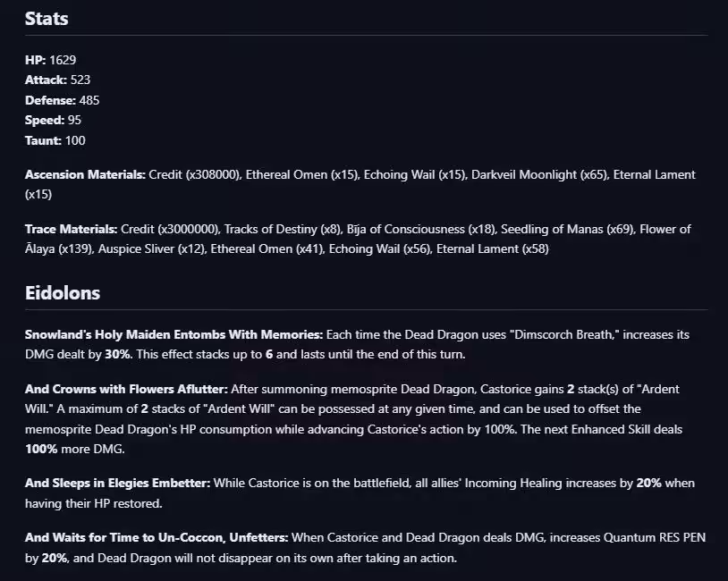
Task: Click the Ascension Materials label
Action: 86,174
